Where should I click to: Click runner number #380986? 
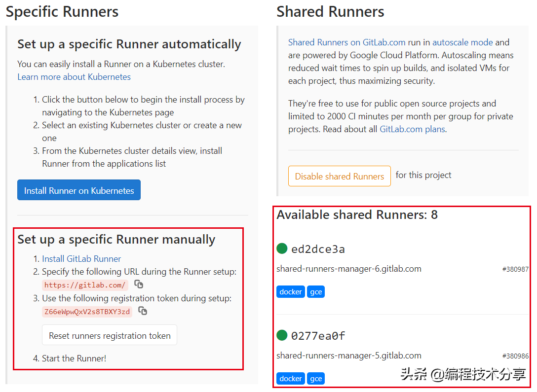coord(515,356)
